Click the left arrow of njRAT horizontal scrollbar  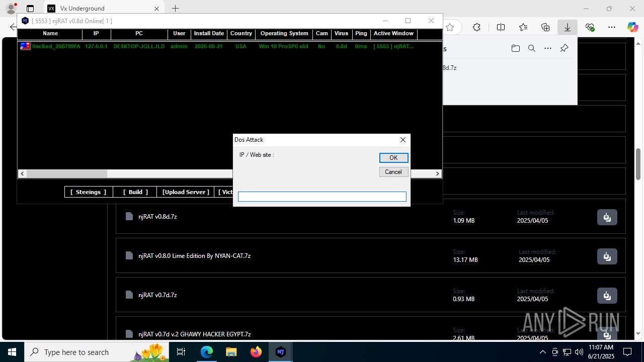[x=22, y=173]
